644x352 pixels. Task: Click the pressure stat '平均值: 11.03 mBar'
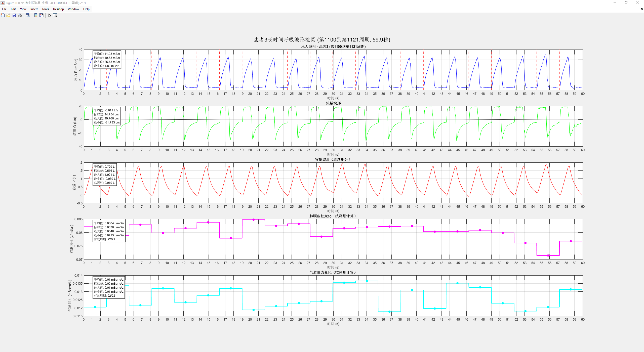click(x=107, y=54)
